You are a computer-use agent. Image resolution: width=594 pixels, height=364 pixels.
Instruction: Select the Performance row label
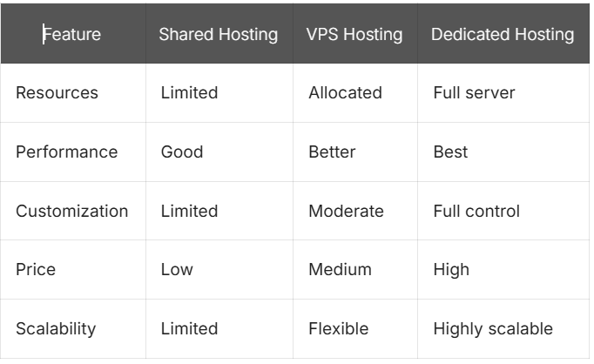(x=66, y=152)
